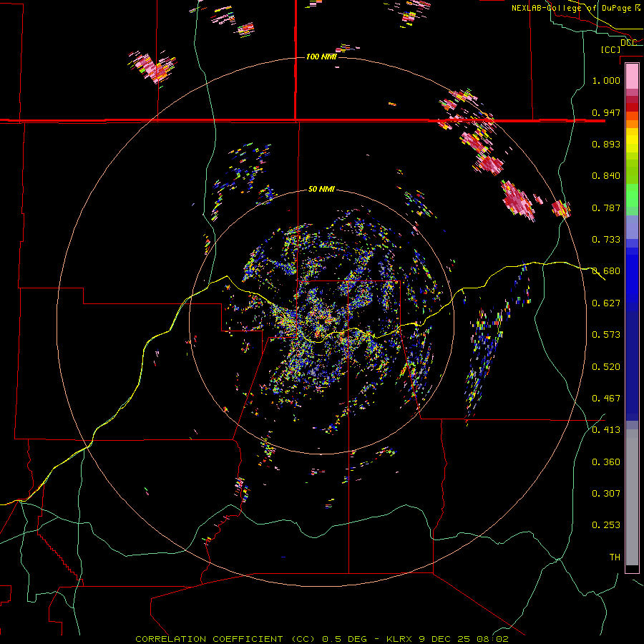The width and height of the screenshot is (644, 644).
Task: Pick the red color bar segment
Action: [x=632, y=107]
